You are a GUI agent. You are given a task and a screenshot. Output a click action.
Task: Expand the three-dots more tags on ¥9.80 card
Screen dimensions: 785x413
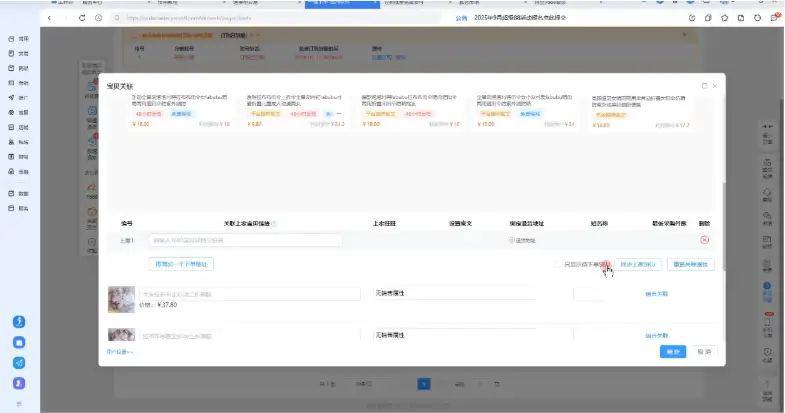point(339,114)
